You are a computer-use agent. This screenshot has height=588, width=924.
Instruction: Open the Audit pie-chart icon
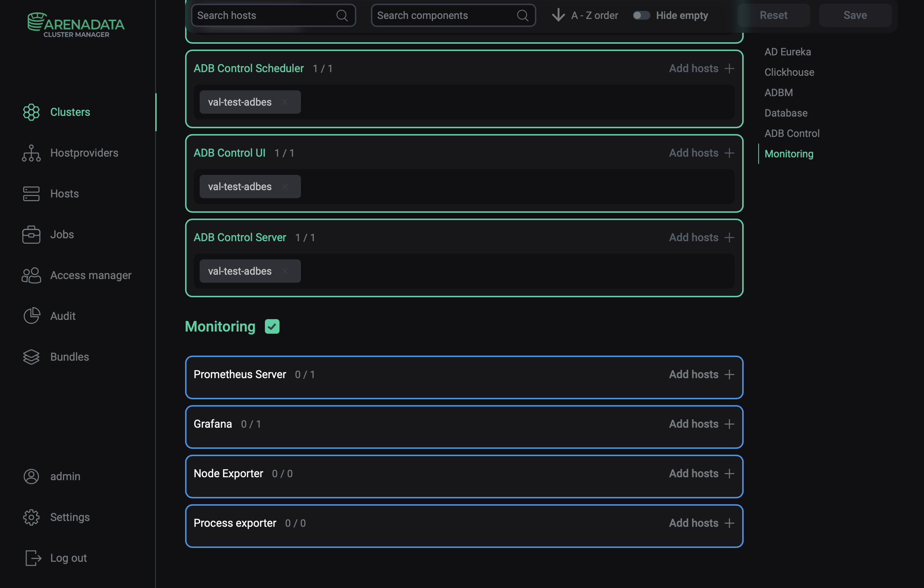[x=31, y=315]
